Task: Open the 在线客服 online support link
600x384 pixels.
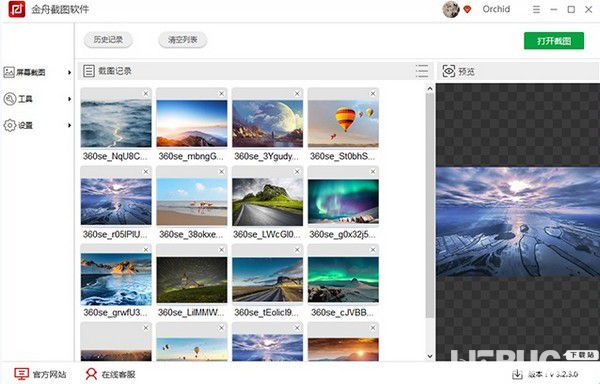Action: (118, 374)
